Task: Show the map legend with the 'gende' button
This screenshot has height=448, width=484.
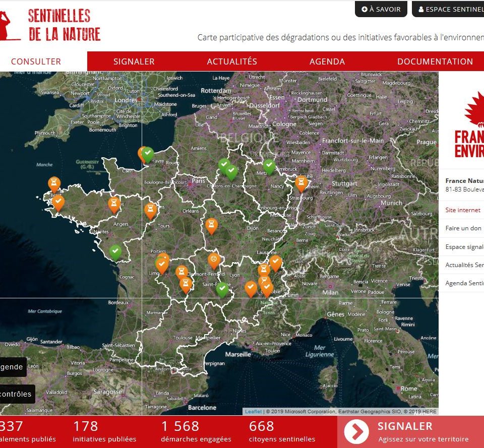Action: click(x=13, y=367)
